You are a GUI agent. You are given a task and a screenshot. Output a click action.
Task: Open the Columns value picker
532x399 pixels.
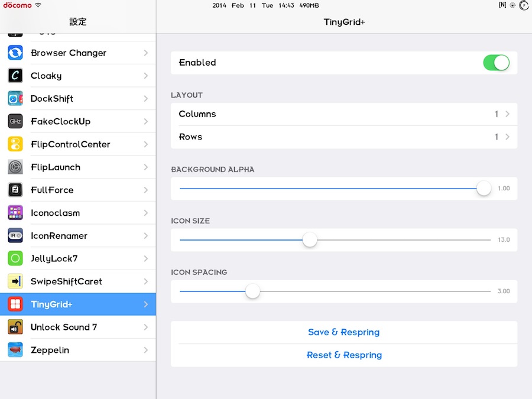[344, 114]
